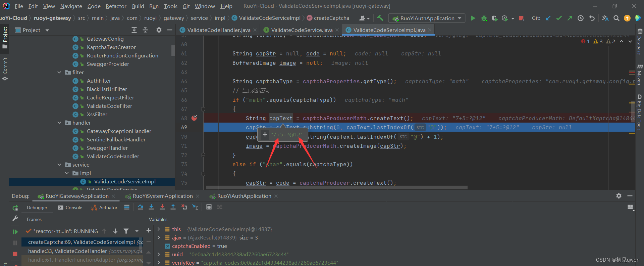Screen dimensions: 644x266
Task: Open the Console tab in debugger
Action: point(70,208)
